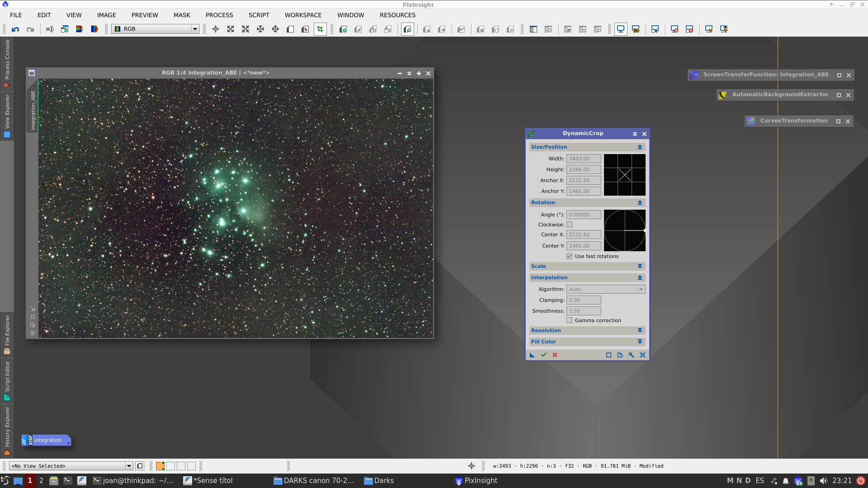Screen dimensions: 868x488
Task: Click the Width value field in DynamicCrop
Action: click(x=584, y=159)
